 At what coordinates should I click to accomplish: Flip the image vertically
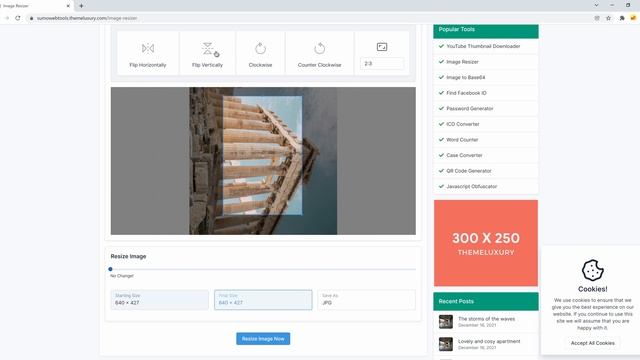207,53
